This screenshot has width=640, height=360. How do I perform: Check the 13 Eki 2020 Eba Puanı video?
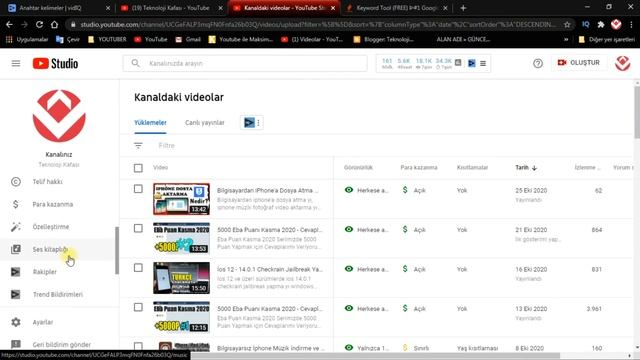(138, 307)
